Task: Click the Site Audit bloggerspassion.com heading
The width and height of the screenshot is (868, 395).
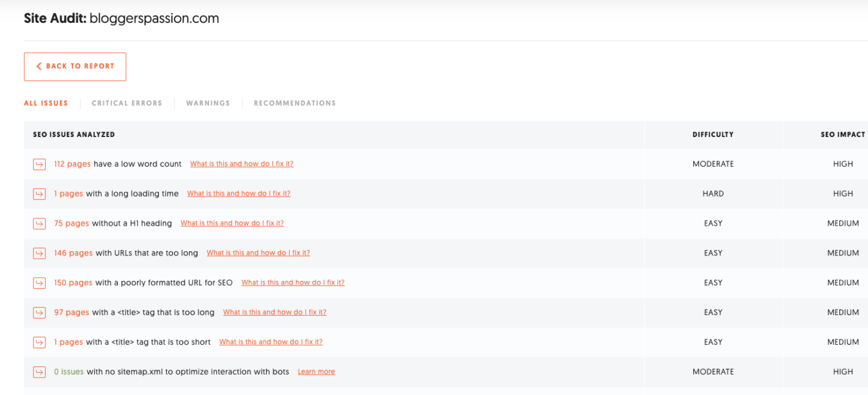Action: tap(122, 19)
